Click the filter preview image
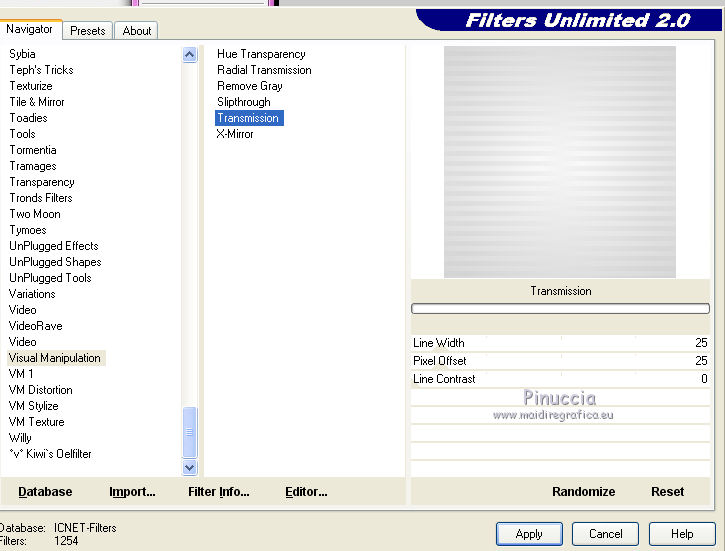 (x=559, y=162)
